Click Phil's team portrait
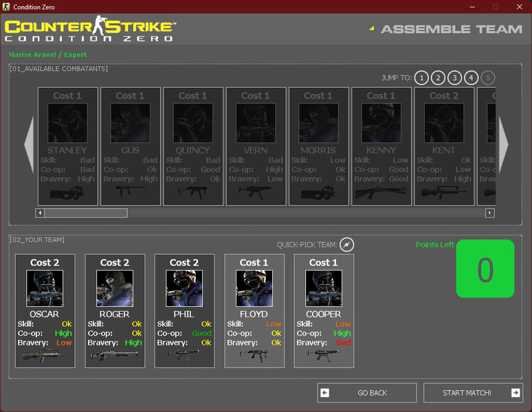The image size is (532, 412). (x=184, y=288)
